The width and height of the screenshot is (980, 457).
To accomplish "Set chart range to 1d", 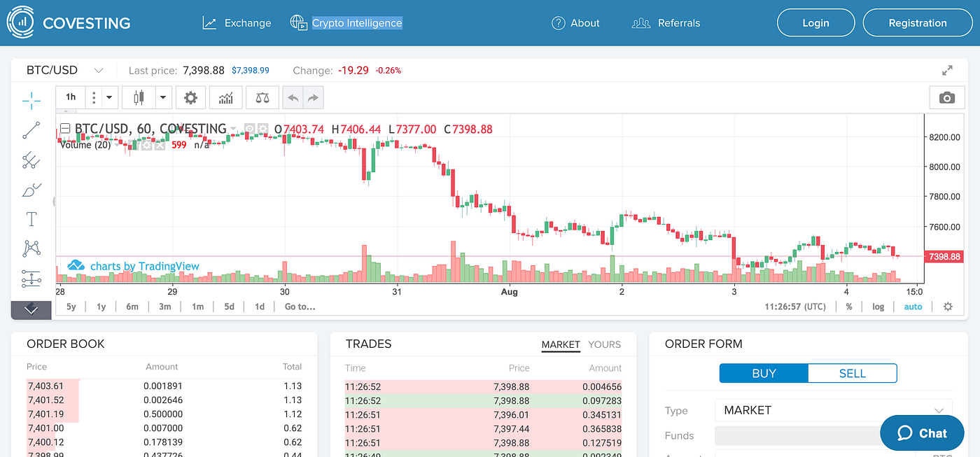I will click(x=260, y=307).
